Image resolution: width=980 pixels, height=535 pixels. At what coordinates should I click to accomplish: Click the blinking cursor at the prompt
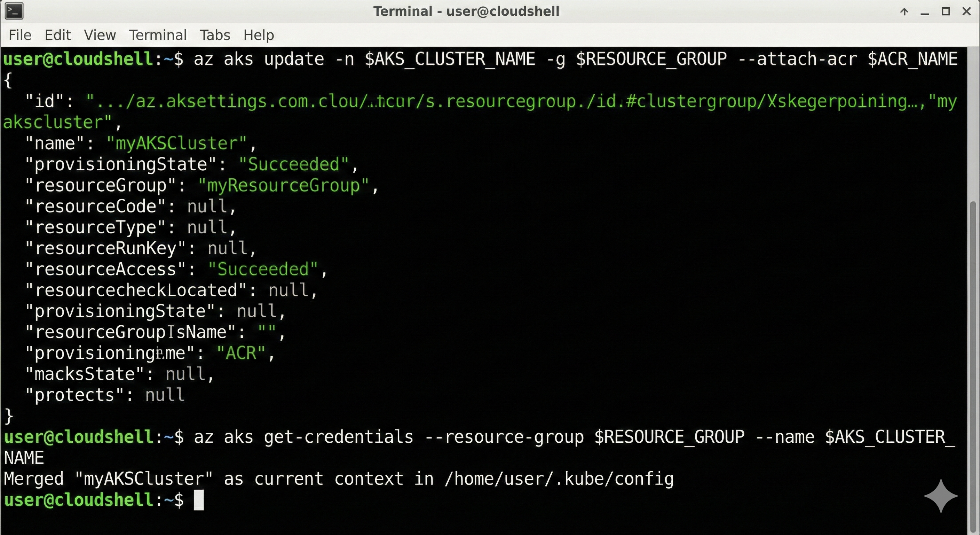[199, 501]
